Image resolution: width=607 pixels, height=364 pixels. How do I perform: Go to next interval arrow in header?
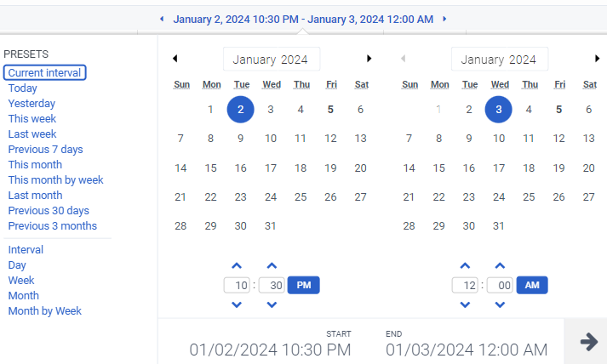tap(444, 19)
